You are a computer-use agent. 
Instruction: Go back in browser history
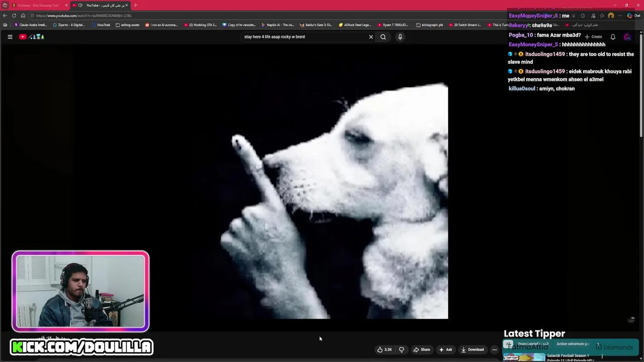5,16
